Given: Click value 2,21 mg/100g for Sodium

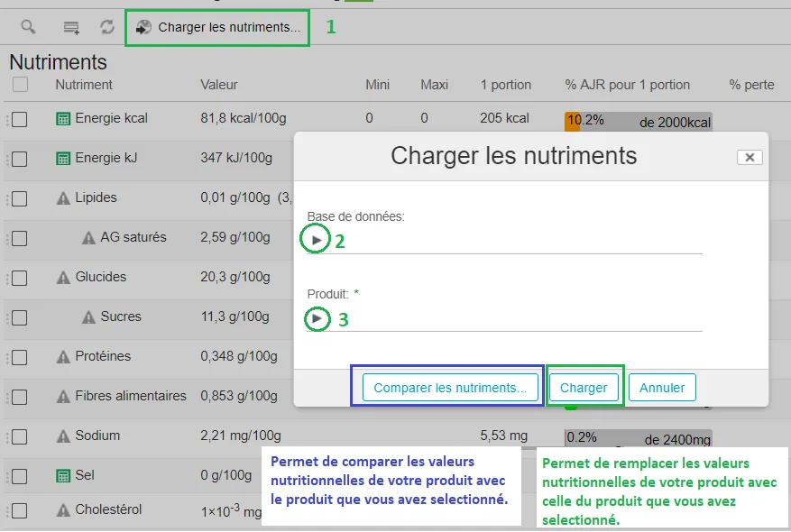Looking at the screenshot, I should pyautogui.click(x=241, y=436).
